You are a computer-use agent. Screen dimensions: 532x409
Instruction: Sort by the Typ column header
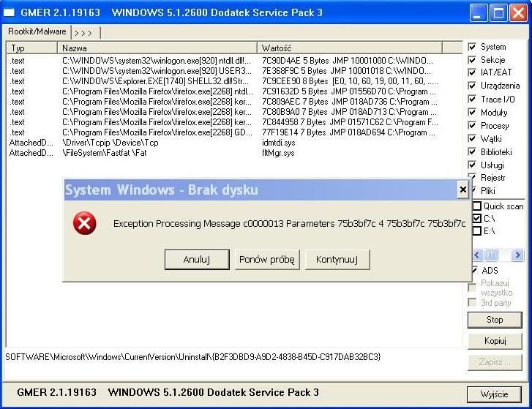click(32, 48)
